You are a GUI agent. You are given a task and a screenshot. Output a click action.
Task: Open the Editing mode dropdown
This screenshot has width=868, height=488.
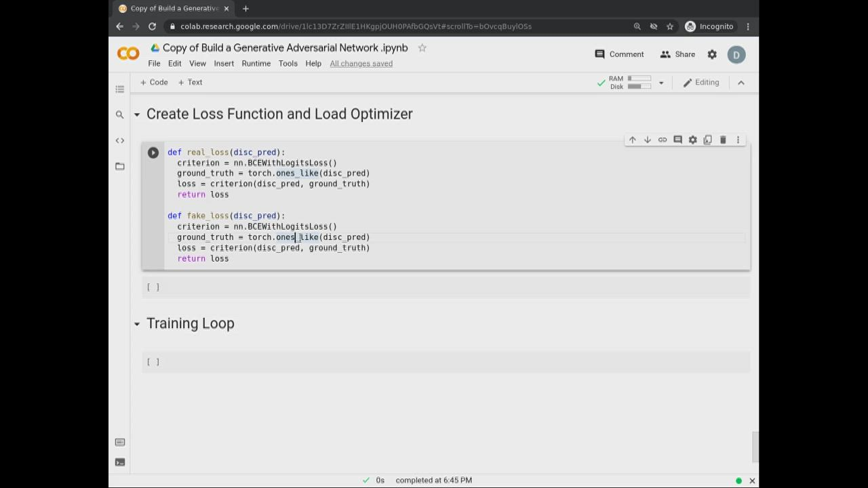click(x=701, y=83)
